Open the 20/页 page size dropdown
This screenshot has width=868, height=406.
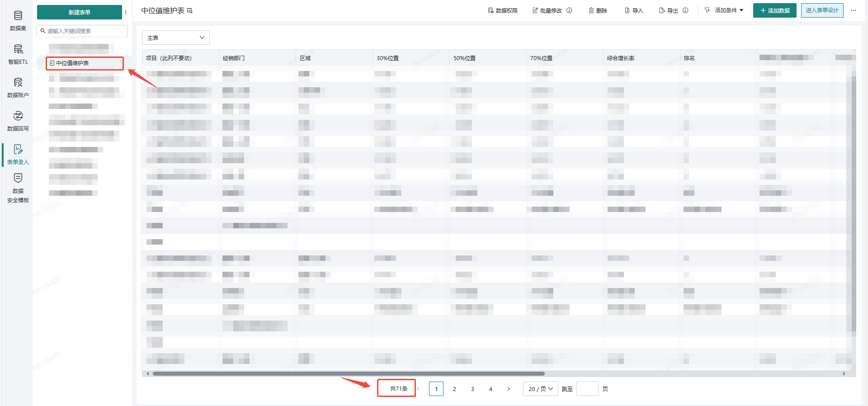coord(540,389)
